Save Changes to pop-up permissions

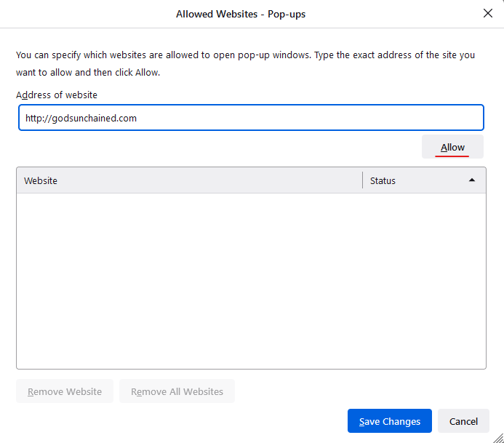pyautogui.click(x=389, y=421)
